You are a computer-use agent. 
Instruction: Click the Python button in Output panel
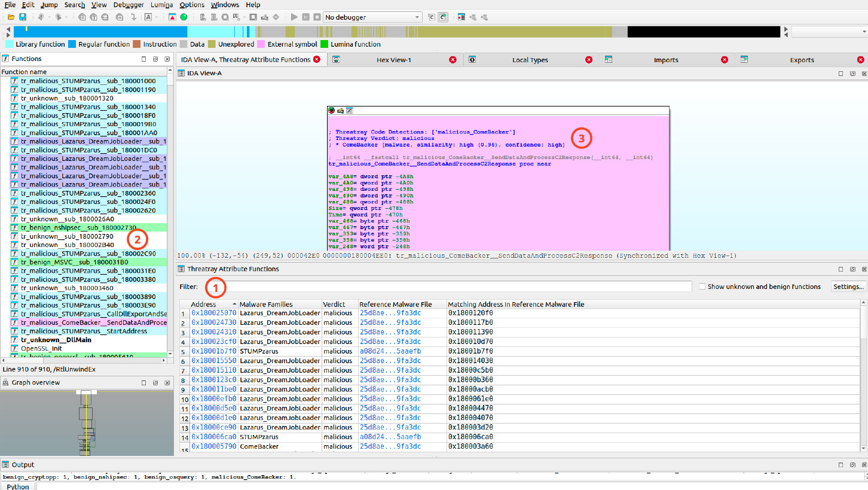tap(18, 486)
